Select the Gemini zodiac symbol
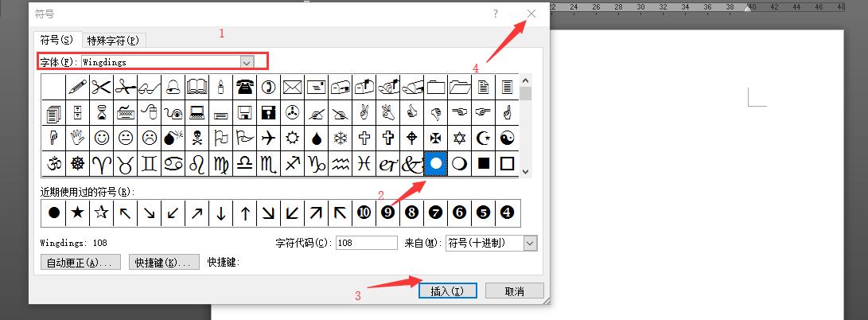868x320 pixels. (x=150, y=164)
